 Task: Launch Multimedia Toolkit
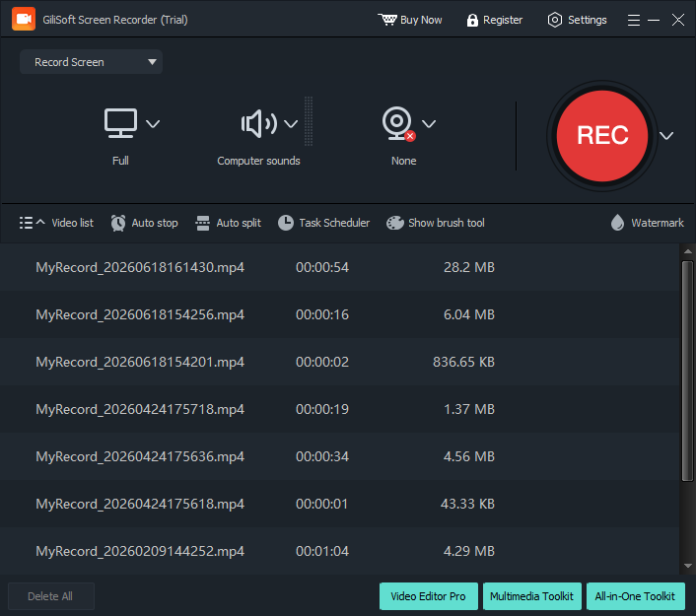[531, 596]
